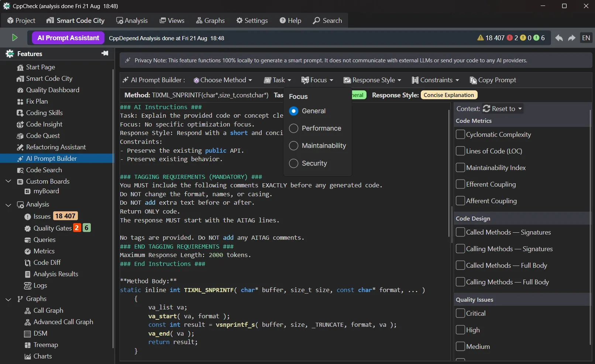
Task: Enable Cyclomatic Complexity checkbox
Action: point(460,134)
